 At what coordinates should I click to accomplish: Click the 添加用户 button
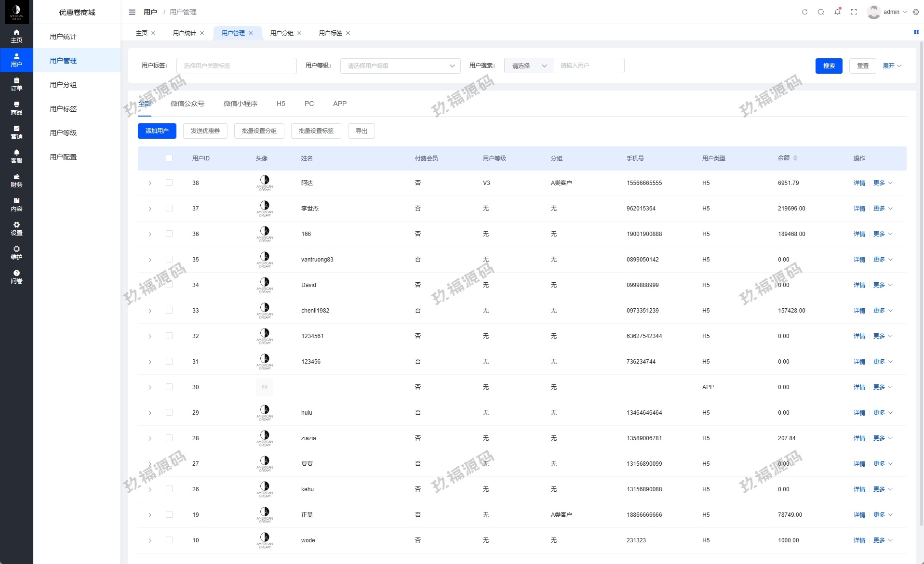[x=157, y=131]
